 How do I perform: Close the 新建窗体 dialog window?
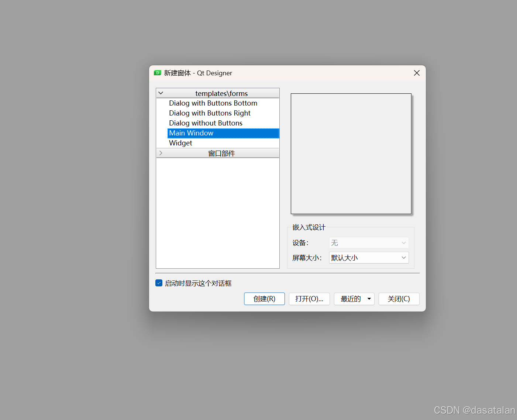point(417,73)
